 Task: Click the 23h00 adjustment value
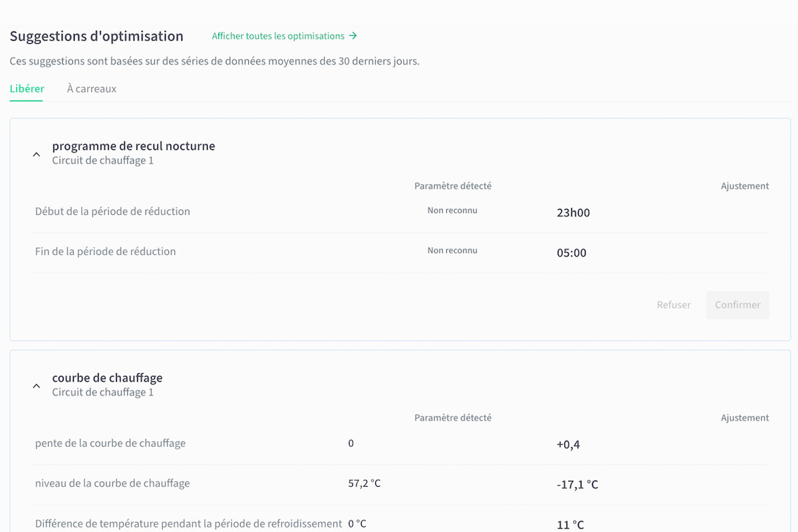click(x=573, y=213)
